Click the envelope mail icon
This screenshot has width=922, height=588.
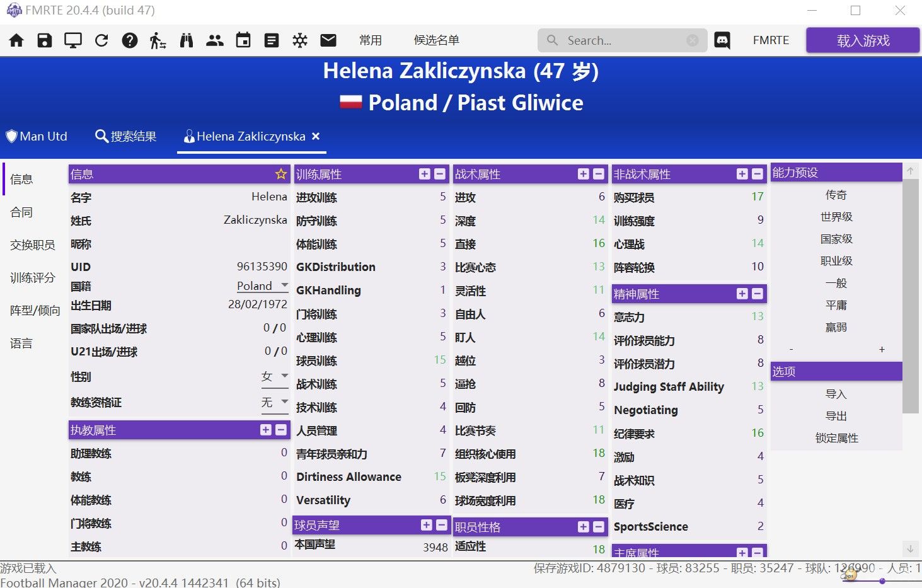point(328,40)
